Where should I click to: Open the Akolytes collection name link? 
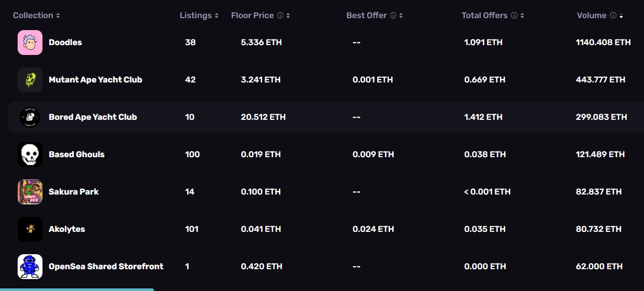[67, 229]
